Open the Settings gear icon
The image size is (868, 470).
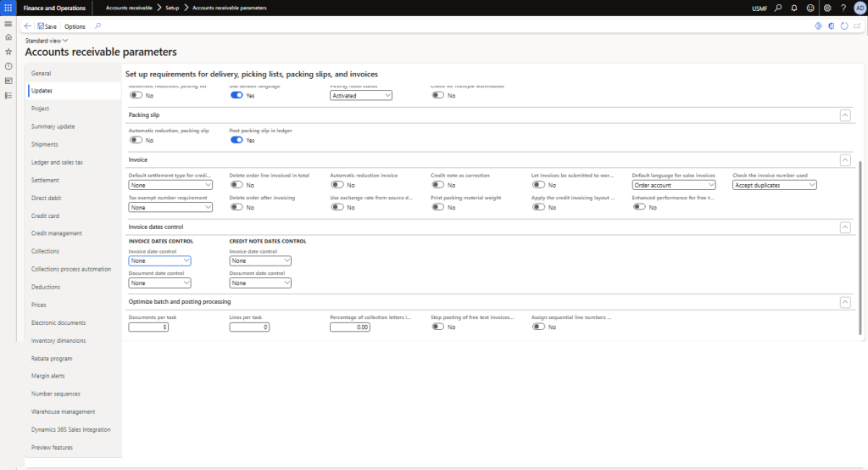click(827, 7)
